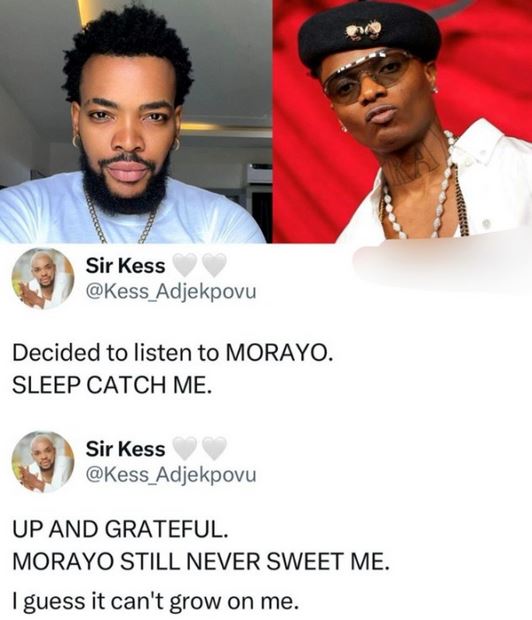Click @Kess_Adjekpovu handle on the second tweet
This screenshot has width=532, height=620.
[x=171, y=475]
